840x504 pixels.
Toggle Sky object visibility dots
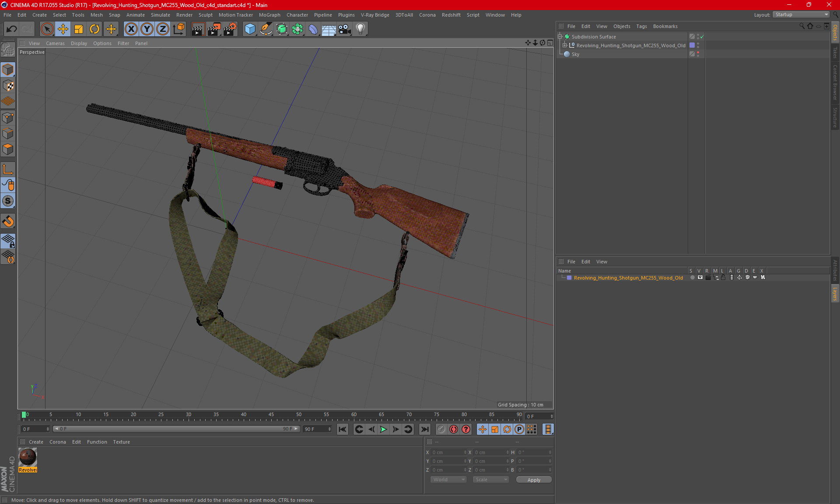click(x=698, y=54)
